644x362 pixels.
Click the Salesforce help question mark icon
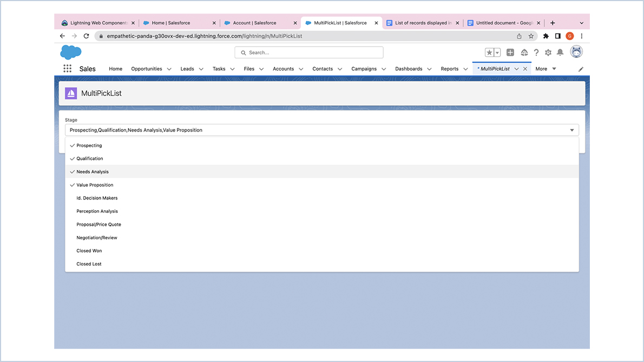[535, 52]
